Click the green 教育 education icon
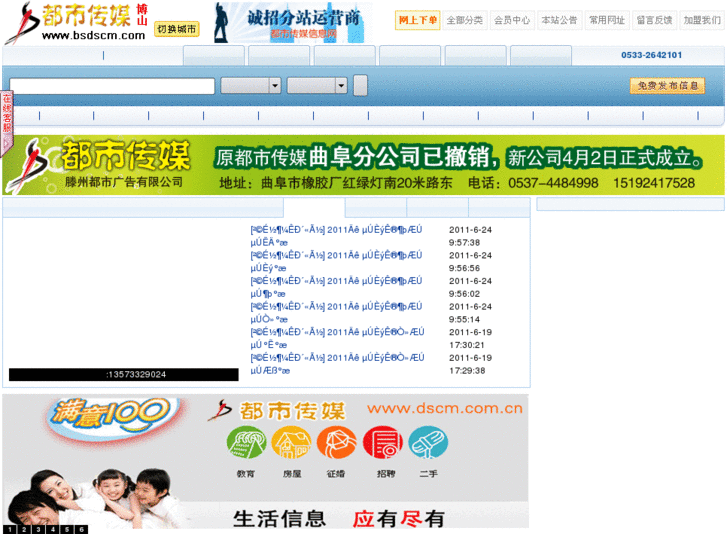This screenshot has height=545, width=727. pos(246,443)
